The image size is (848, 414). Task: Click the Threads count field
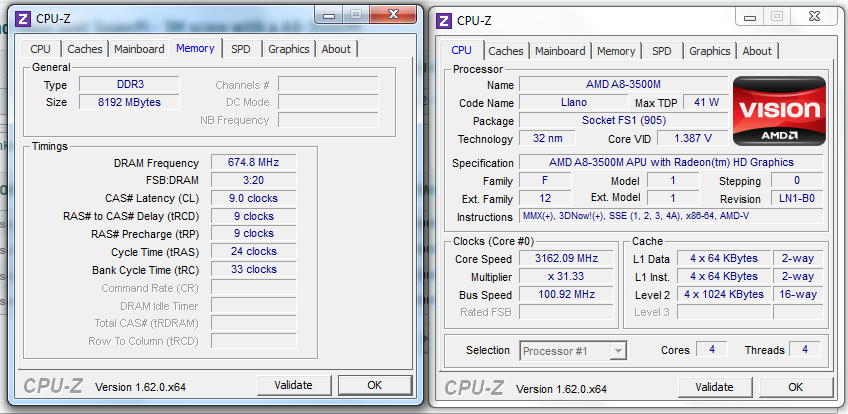[x=805, y=350]
